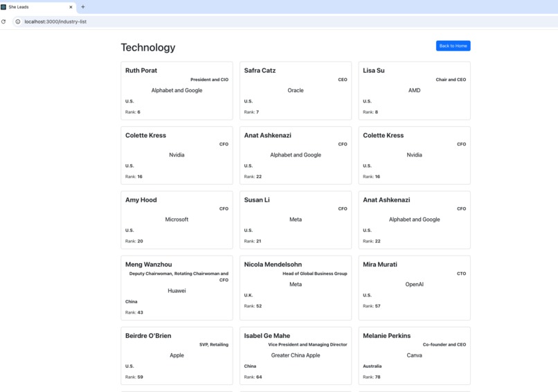Click the CTO title text
Screen dimensions: 558x392
tap(461, 274)
